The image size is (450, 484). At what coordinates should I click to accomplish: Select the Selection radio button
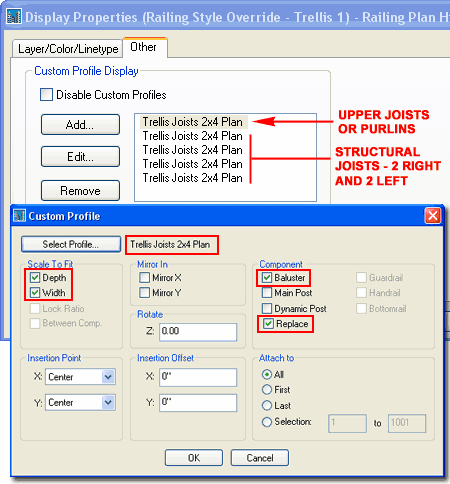pyautogui.click(x=267, y=422)
